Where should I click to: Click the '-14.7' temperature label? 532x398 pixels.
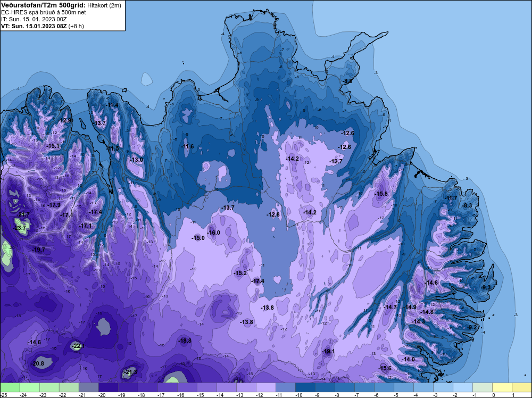click(390, 306)
